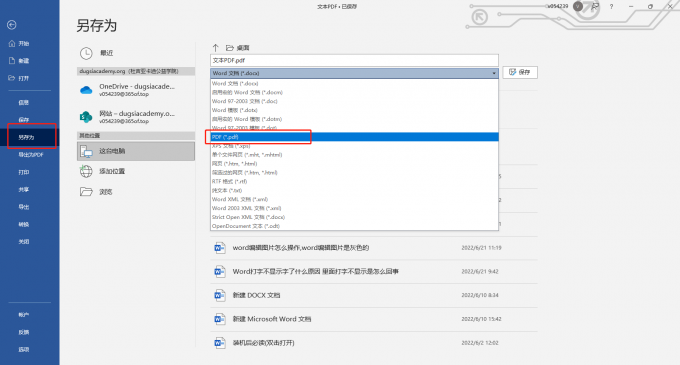Choose 网页 (*.htm, *.html) option
Screen dimensions: 680x365
click(x=354, y=163)
